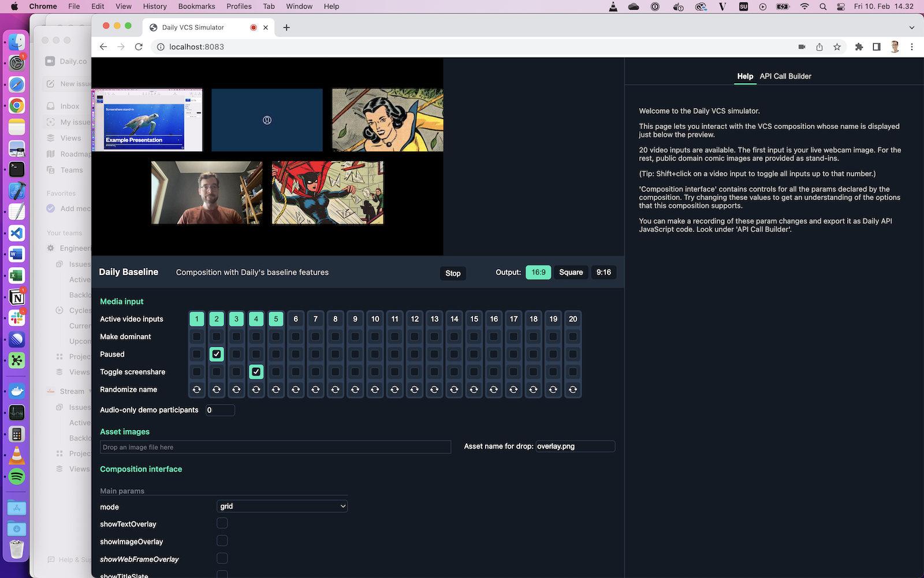The image size is (924, 578).
Task: Expand Chrome tab search chevron
Action: click(x=912, y=27)
